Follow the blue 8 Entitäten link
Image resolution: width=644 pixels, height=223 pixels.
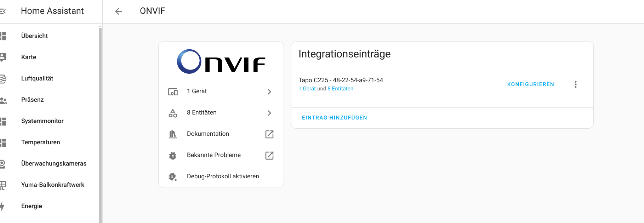coord(340,89)
